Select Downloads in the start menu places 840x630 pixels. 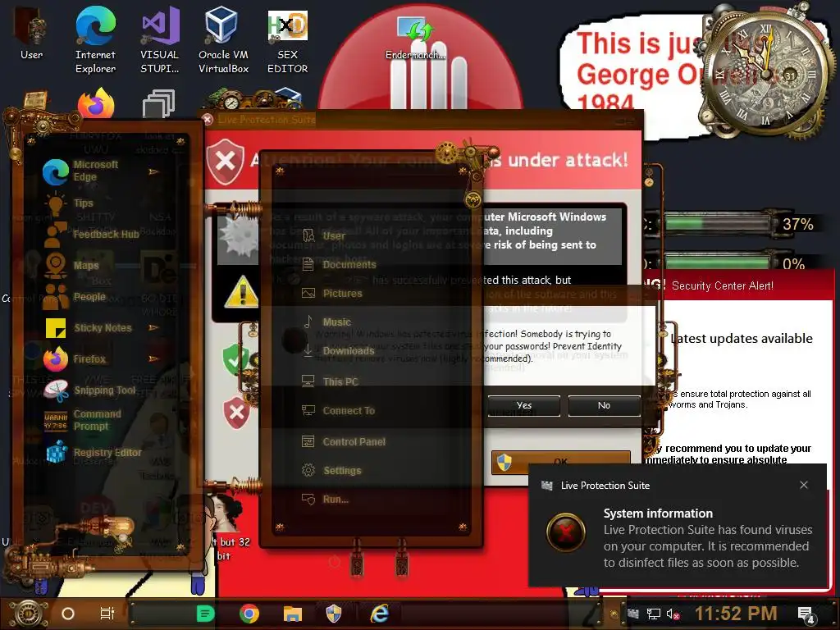point(337,351)
